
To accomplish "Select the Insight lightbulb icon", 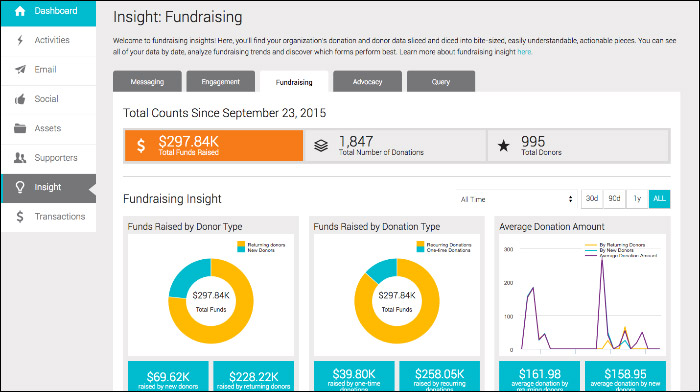I will (x=20, y=187).
